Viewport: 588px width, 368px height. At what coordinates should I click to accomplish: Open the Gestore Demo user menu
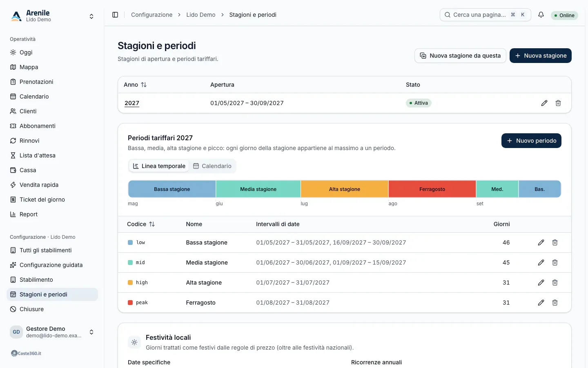pyautogui.click(x=52, y=332)
